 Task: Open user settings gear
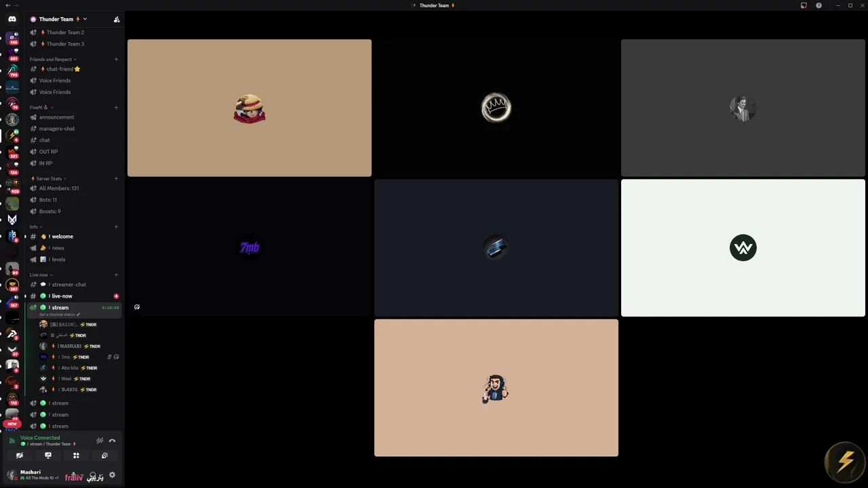(112, 475)
